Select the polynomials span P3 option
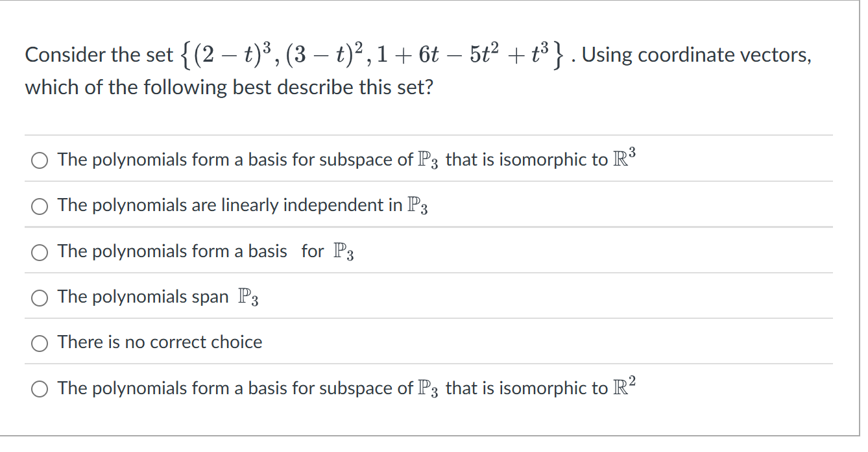This screenshot has height=452, width=868. (40, 298)
